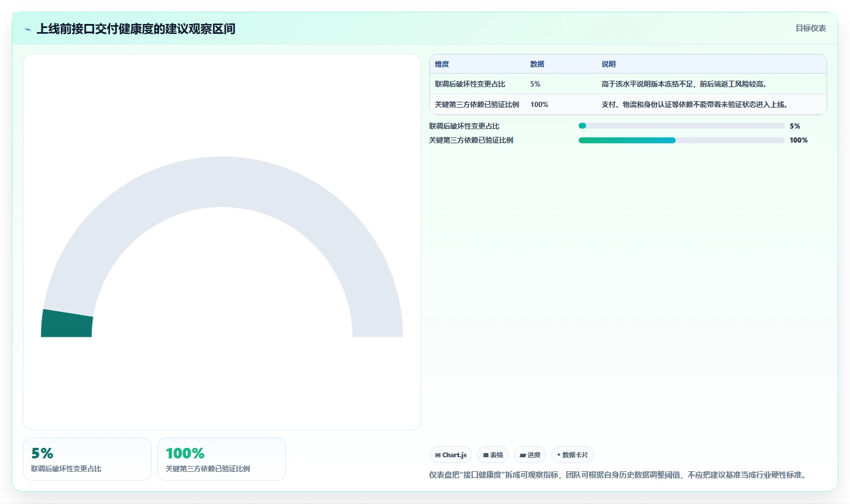The image size is (850, 504).
Task: Click the 进度 tag chip
Action: point(530,455)
